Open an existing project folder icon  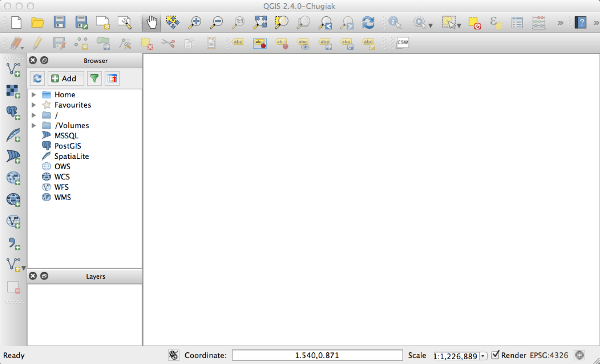pos(38,22)
